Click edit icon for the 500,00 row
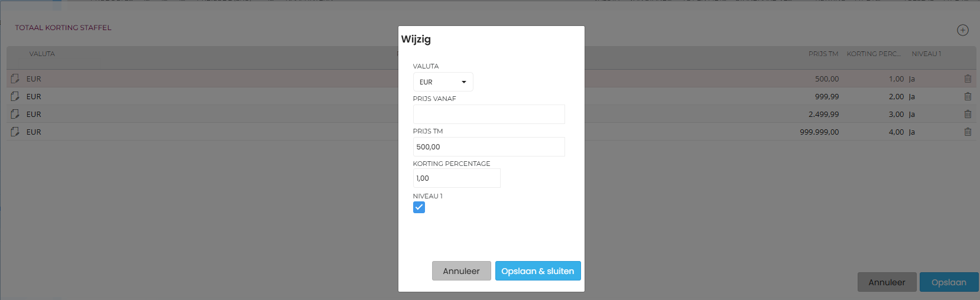 click(x=15, y=79)
